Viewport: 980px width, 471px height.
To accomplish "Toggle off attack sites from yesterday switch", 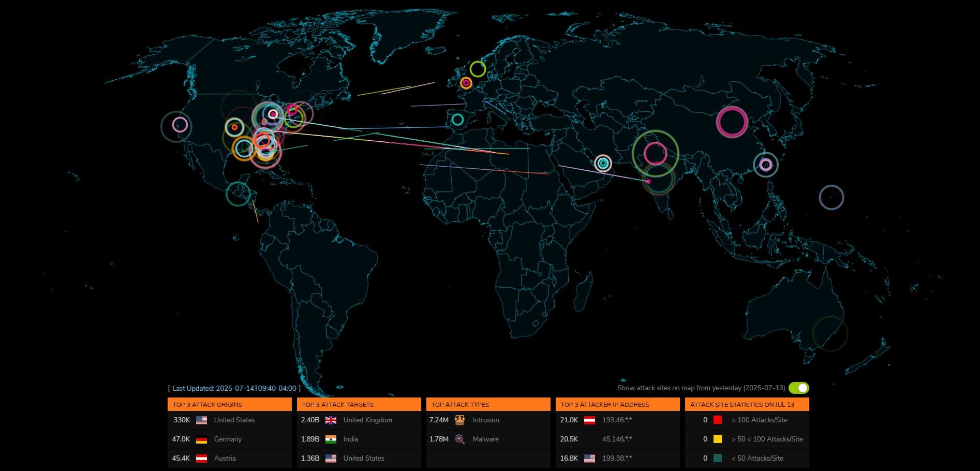I will pos(798,388).
